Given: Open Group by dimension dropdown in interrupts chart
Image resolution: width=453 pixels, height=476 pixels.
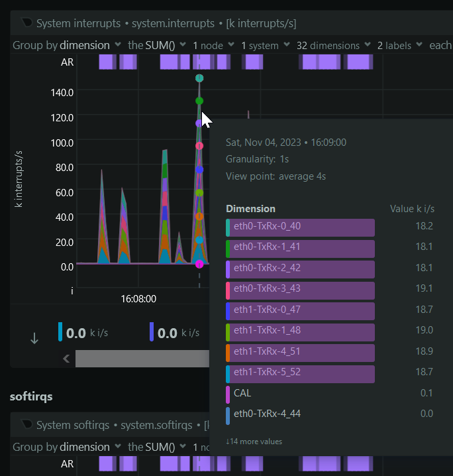Looking at the screenshot, I should 67,45.
